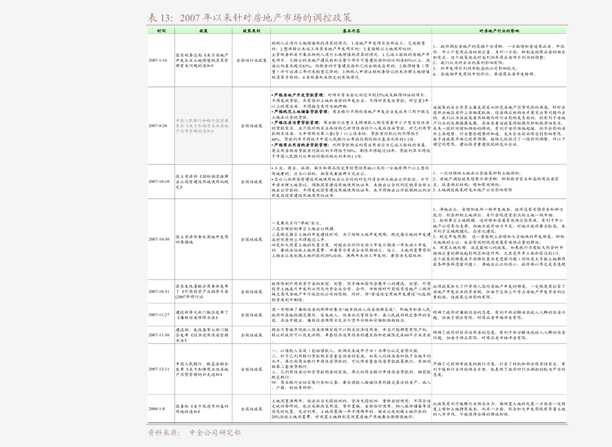Select the 时间 column header

[x=161, y=30]
